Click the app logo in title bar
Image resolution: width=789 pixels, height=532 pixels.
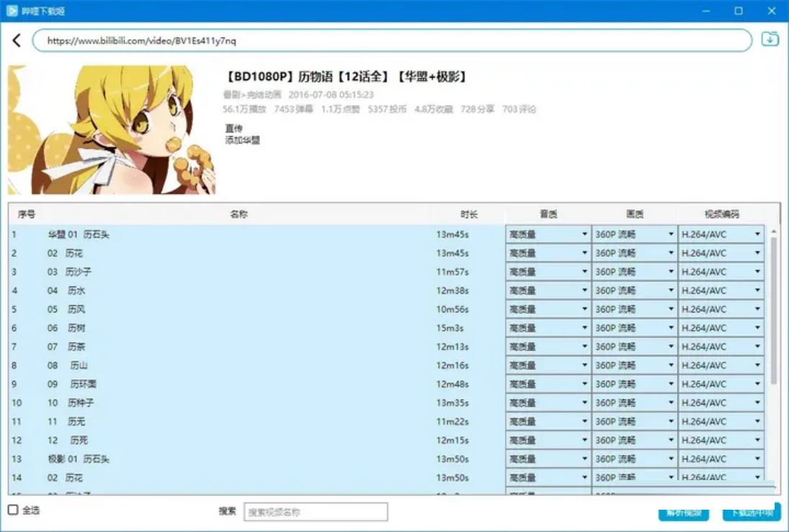click(x=12, y=11)
